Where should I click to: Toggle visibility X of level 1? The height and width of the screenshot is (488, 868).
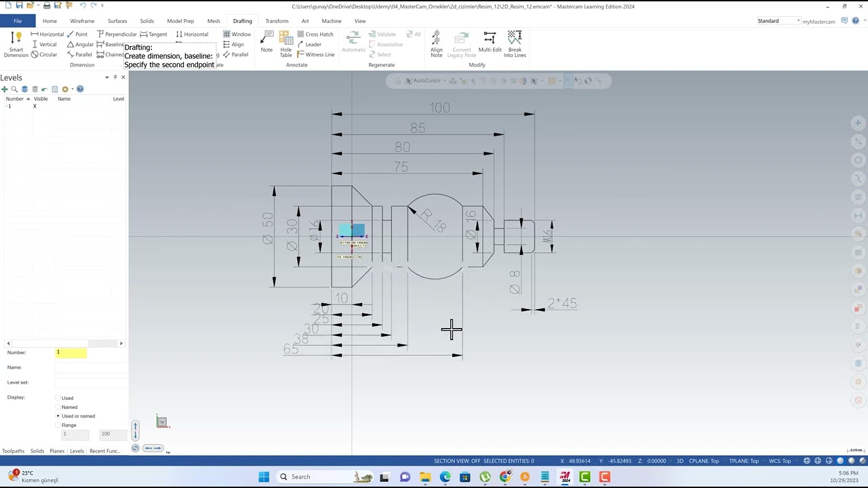click(35, 106)
